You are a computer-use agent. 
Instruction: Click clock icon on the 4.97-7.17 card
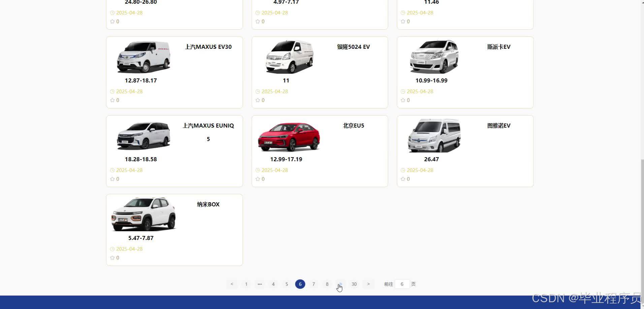258,13
